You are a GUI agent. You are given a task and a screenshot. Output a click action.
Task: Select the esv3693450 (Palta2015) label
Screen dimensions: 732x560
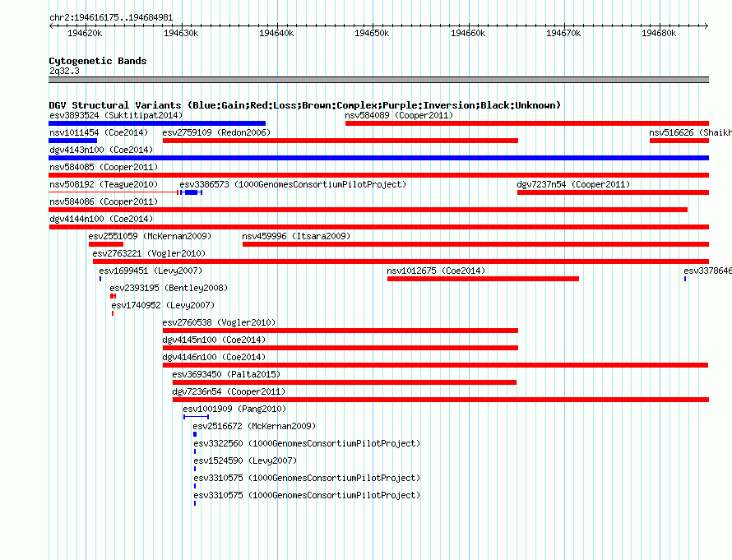(x=226, y=374)
